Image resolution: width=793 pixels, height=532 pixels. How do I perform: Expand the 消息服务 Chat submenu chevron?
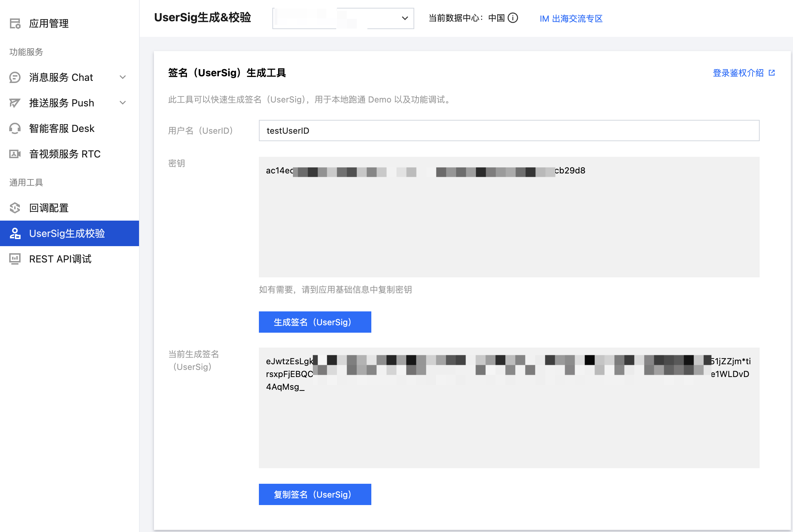point(123,77)
